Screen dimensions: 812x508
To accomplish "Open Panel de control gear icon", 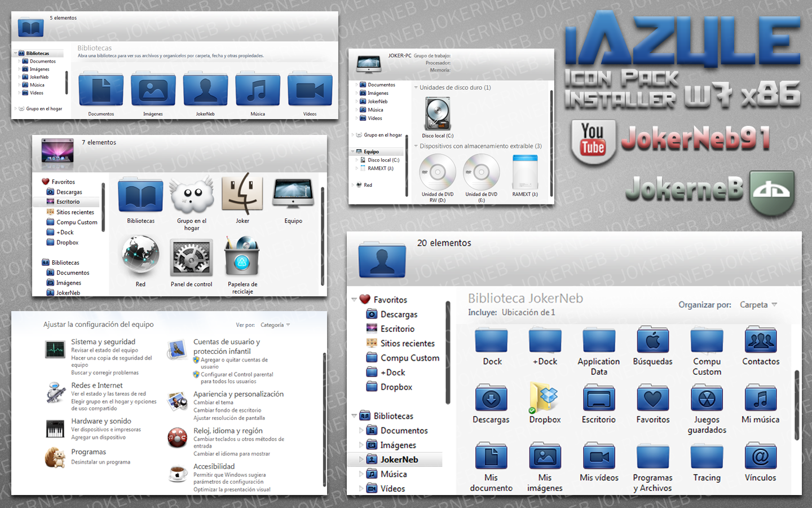I will [192, 259].
